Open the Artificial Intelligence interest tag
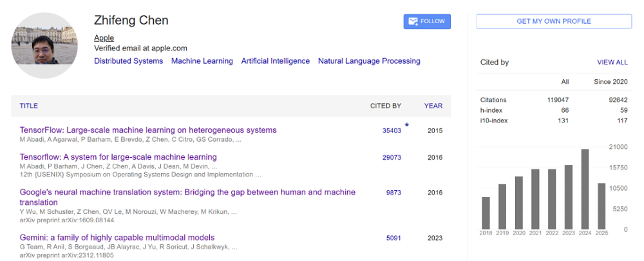 (275, 61)
